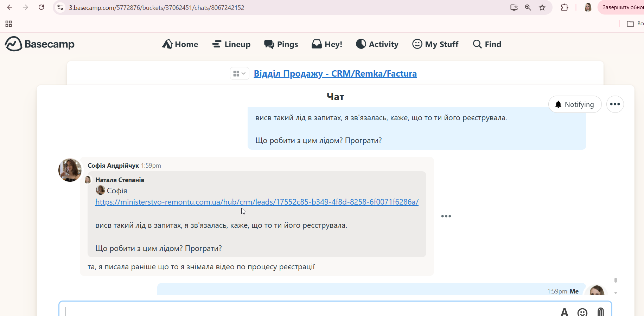The image size is (644, 316).
Task: Open the browser extensions puzzle icon
Action: (x=565, y=7)
